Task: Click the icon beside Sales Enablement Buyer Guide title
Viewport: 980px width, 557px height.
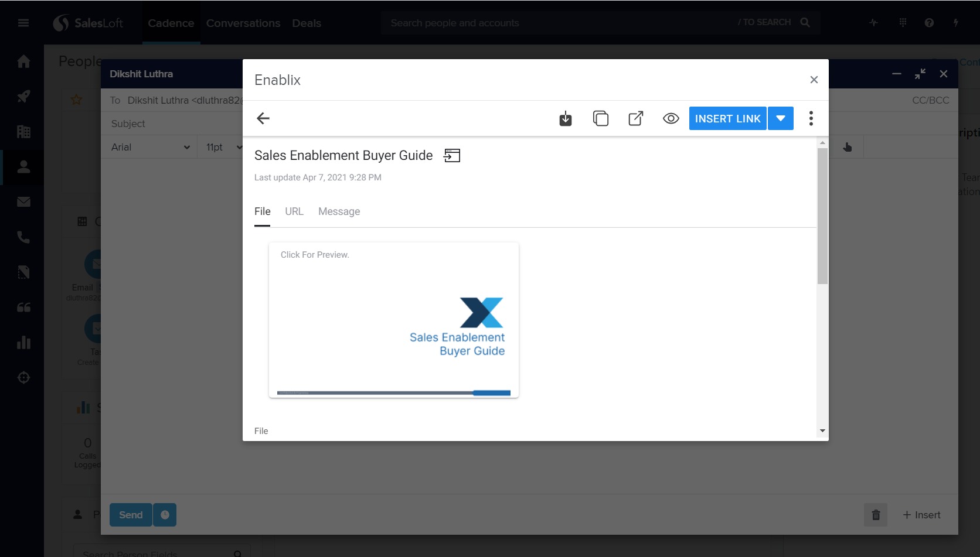Action: [452, 156]
